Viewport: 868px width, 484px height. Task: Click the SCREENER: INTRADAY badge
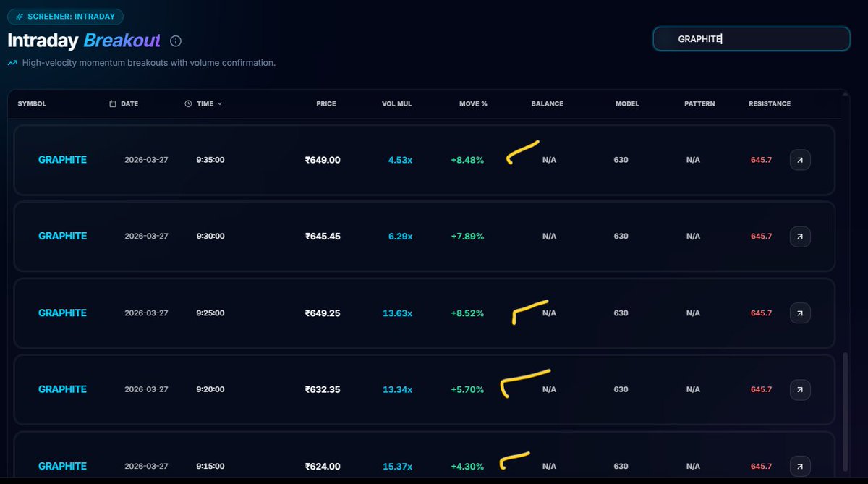pyautogui.click(x=65, y=17)
